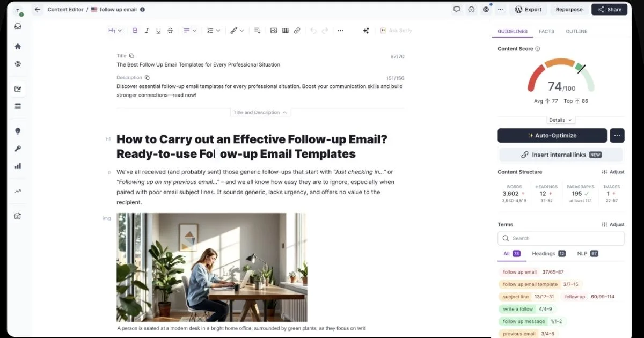Open the comments speech bubble icon

pos(457,9)
